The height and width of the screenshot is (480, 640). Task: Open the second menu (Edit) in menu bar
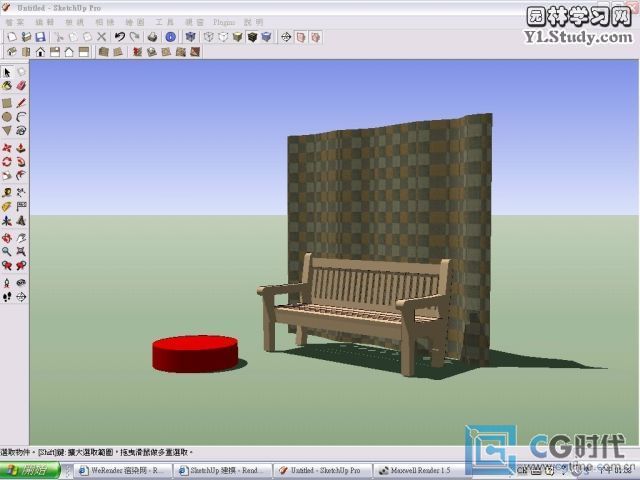click(44, 22)
